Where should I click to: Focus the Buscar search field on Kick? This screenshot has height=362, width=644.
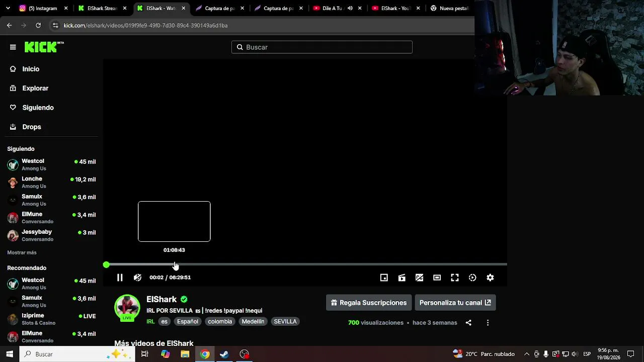click(x=322, y=47)
